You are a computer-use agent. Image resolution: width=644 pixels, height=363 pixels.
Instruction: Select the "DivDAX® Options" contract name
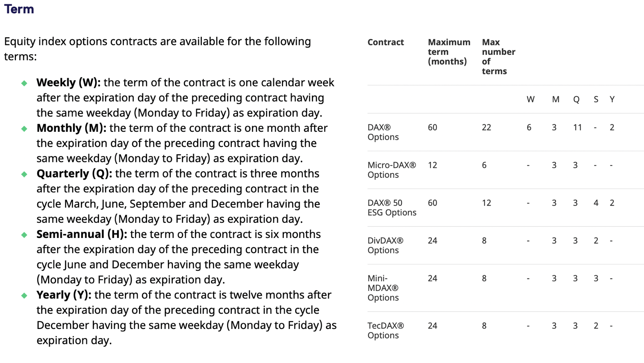tap(385, 245)
